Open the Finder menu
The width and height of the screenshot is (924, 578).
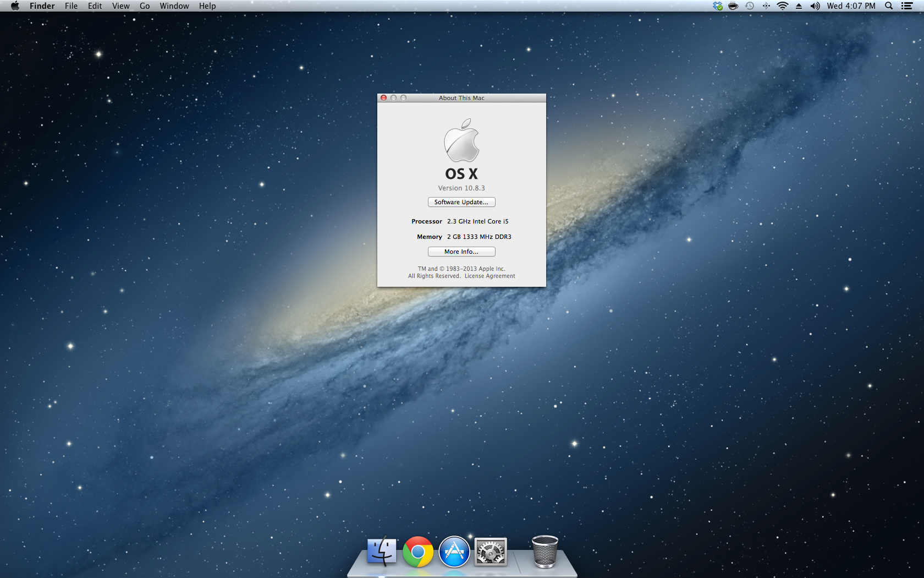point(42,6)
